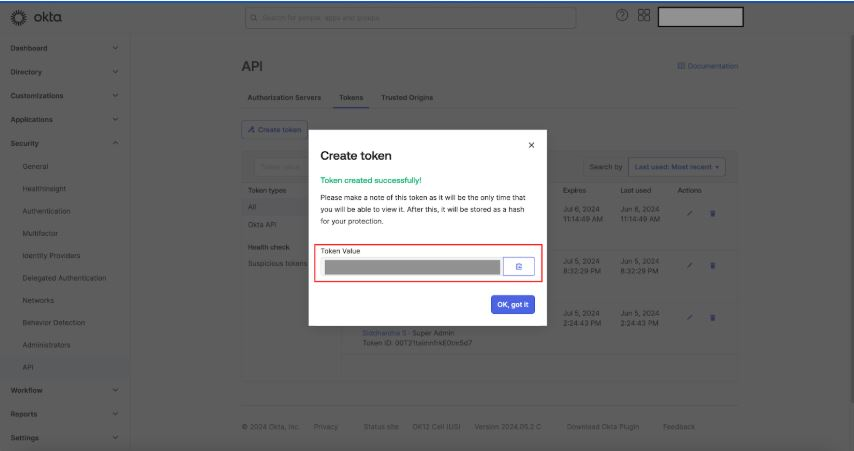854x451 pixels.
Task: Switch to the Tokens tab
Action: pos(351,97)
